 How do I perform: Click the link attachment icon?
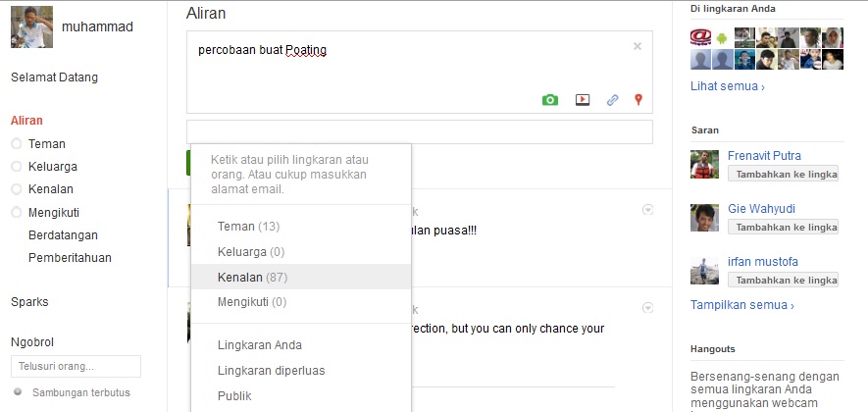pos(612,99)
